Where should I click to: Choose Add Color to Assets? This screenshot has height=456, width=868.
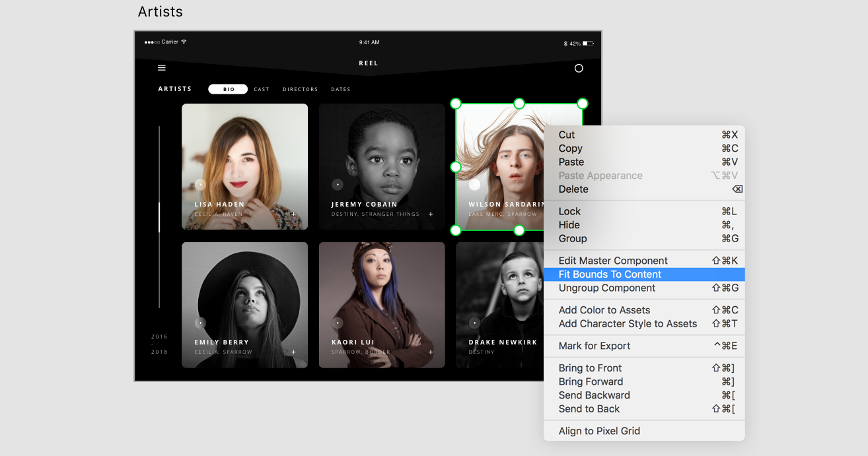[x=644, y=310]
